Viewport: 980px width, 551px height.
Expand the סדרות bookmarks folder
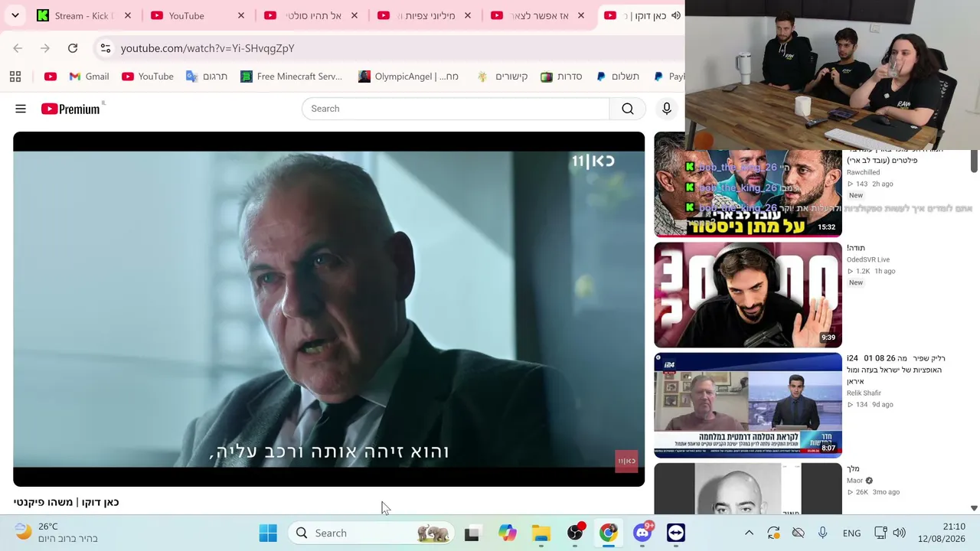click(561, 77)
